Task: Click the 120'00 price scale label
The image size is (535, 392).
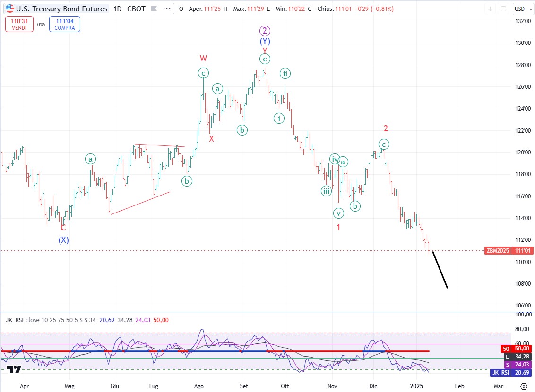Action: click(523, 153)
